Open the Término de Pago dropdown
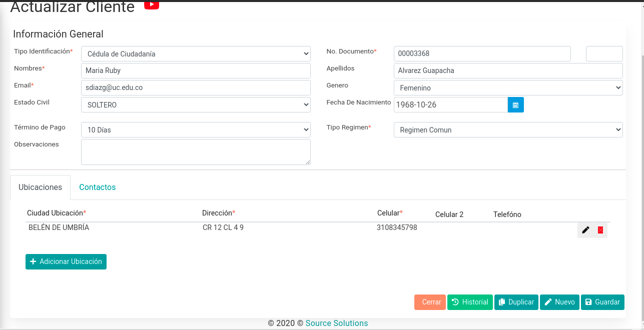 coord(196,130)
